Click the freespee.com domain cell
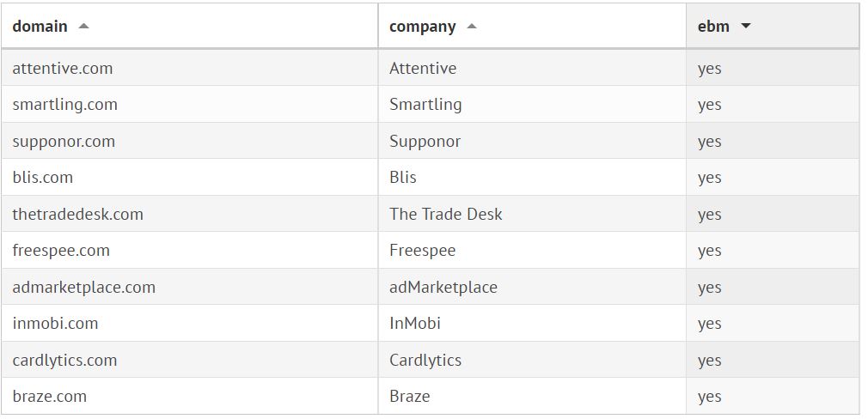The width and height of the screenshot is (868, 419). coord(61,251)
